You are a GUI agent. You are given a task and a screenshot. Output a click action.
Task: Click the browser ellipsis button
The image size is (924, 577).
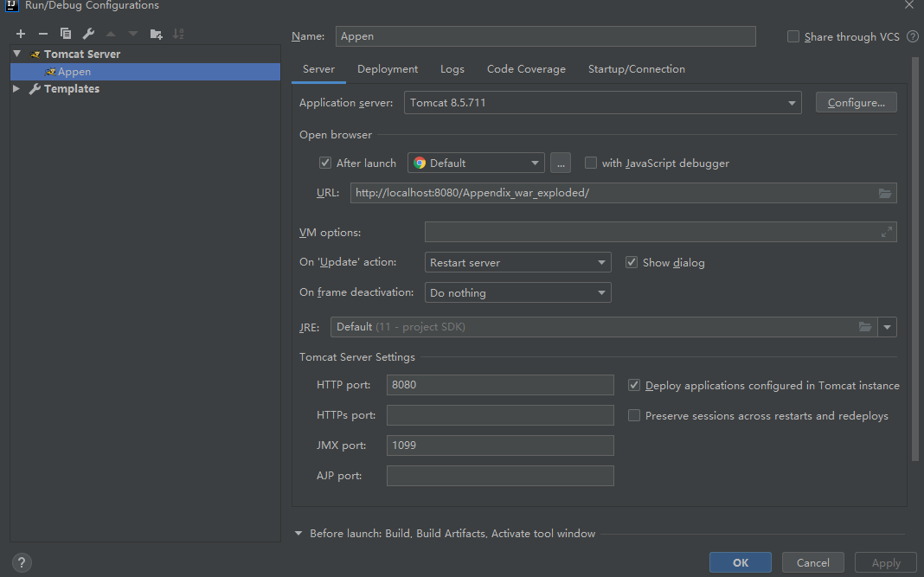point(561,163)
